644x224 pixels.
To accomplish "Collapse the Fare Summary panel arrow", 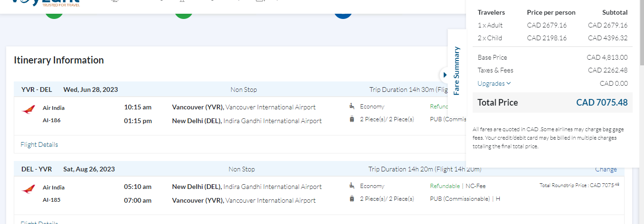I will click(445, 75).
